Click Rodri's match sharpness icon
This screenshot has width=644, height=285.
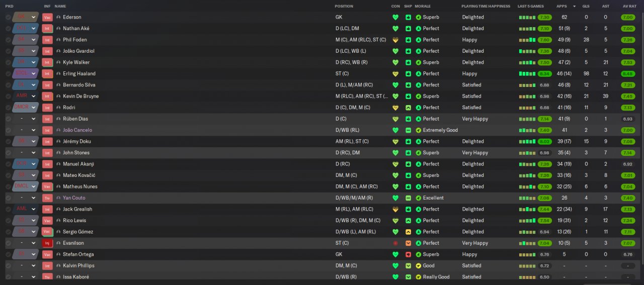pos(408,108)
